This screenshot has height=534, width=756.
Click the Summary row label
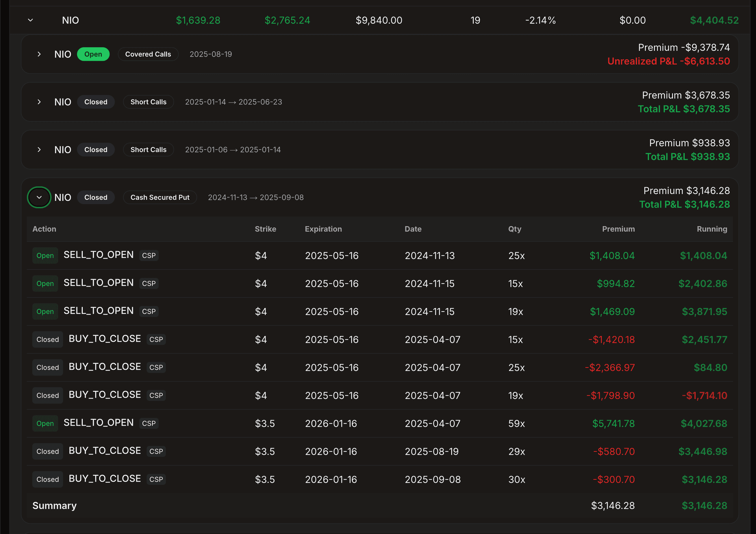[54, 506]
